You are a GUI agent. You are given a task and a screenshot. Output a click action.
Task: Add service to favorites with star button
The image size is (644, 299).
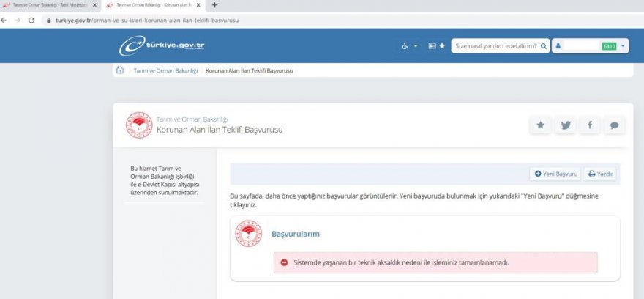click(x=540, y=125)
